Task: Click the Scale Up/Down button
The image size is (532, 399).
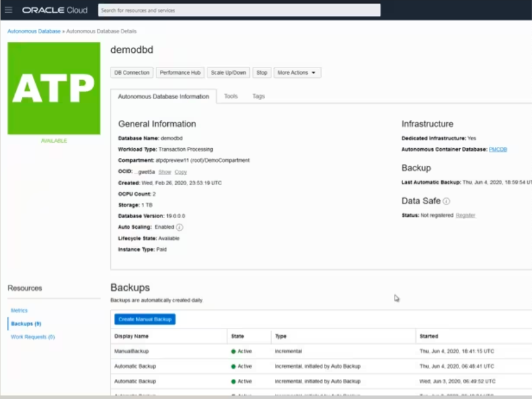Action: 227,72
